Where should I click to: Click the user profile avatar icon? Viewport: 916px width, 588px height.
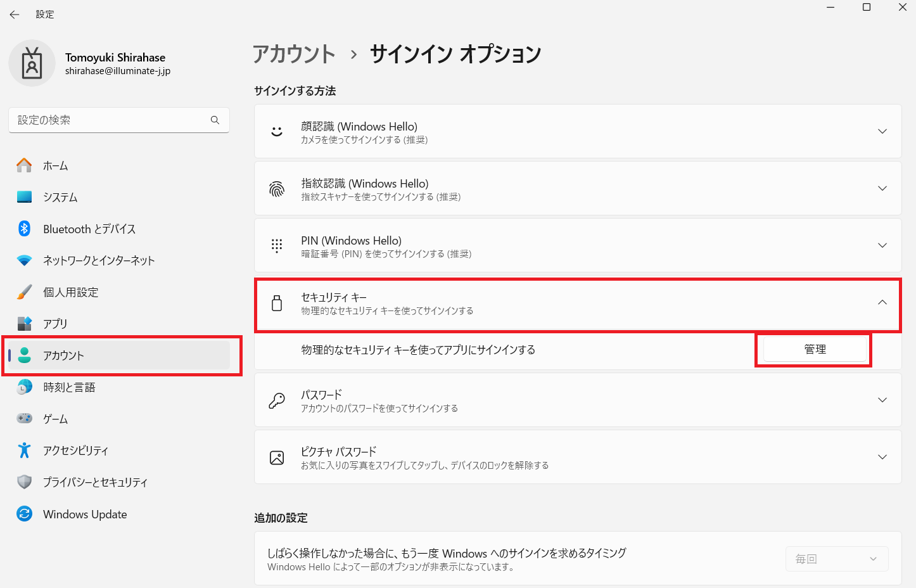32,63
